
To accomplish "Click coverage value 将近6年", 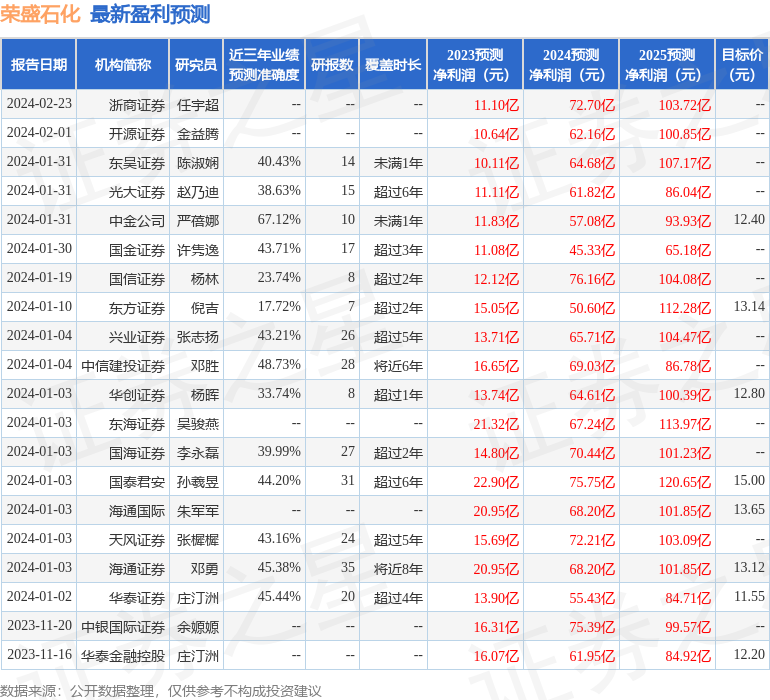I will [x=398, y=366].
